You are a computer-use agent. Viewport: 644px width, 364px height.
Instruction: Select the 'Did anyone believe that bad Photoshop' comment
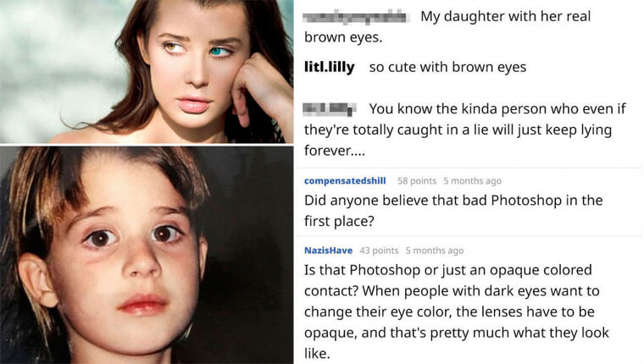(453, 211)
